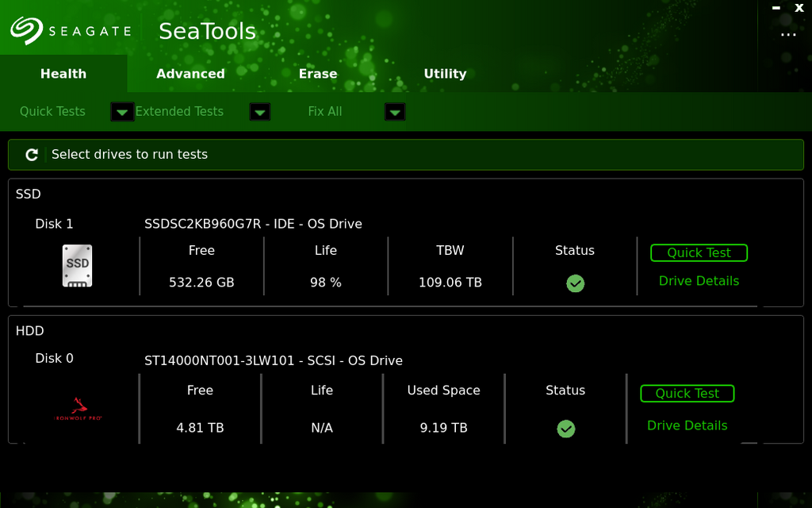Click the 'Used Space' column header

[x=444, y=391]
